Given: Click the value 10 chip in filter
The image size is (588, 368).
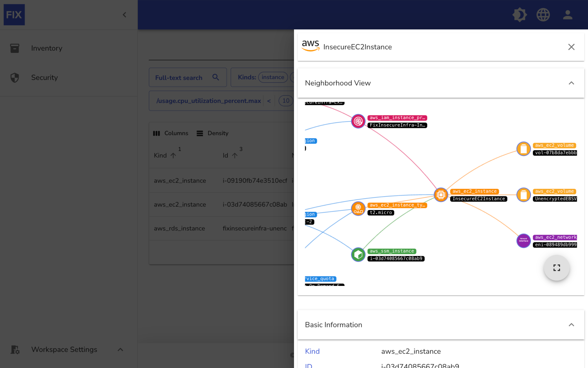Looking at the screenshot, I should (286, 101).
